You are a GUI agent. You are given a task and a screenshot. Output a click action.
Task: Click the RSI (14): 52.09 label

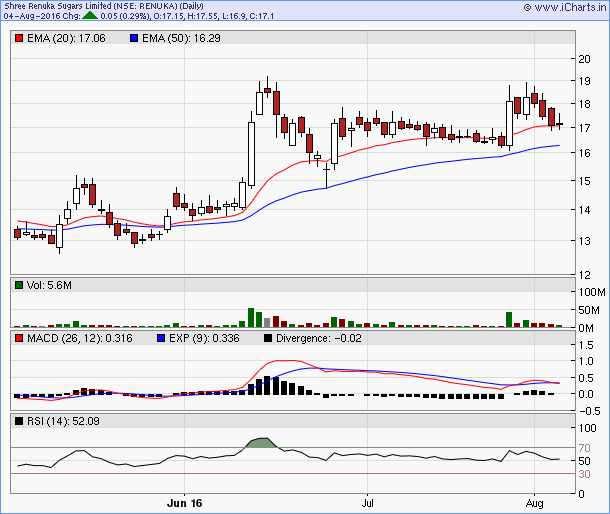(63, 421)
